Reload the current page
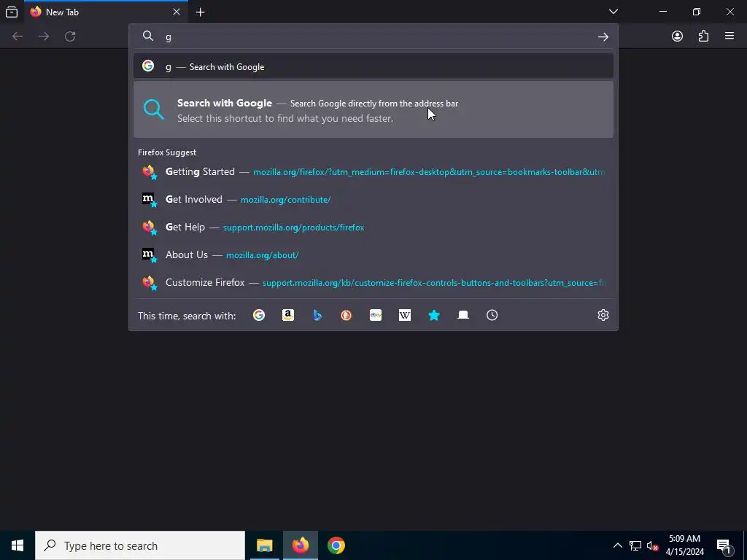This screenshot has height=560, width=747. 70,36
